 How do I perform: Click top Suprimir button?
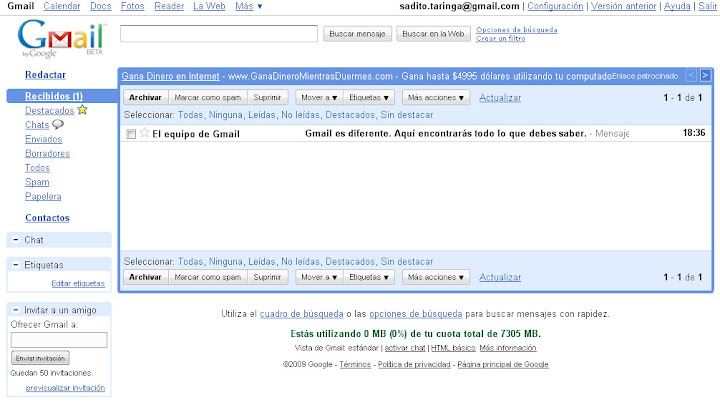[x=267, y=97]
